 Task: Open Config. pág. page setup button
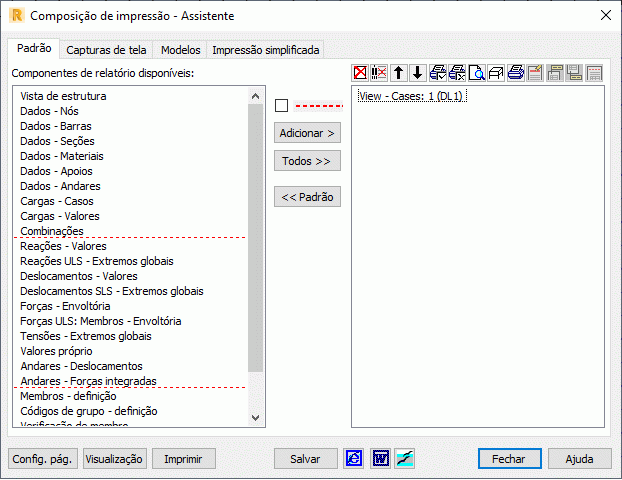point(43,459)
